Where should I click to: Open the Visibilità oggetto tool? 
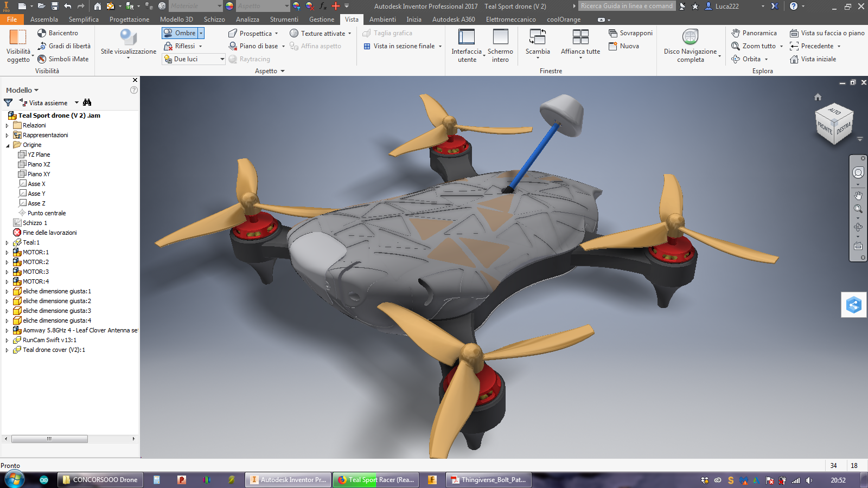18,46
